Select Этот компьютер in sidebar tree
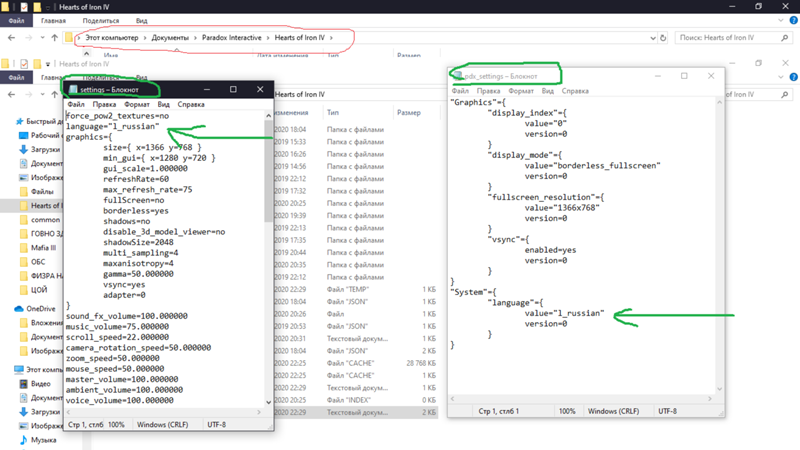800x450 pixels. pos(39,369)
